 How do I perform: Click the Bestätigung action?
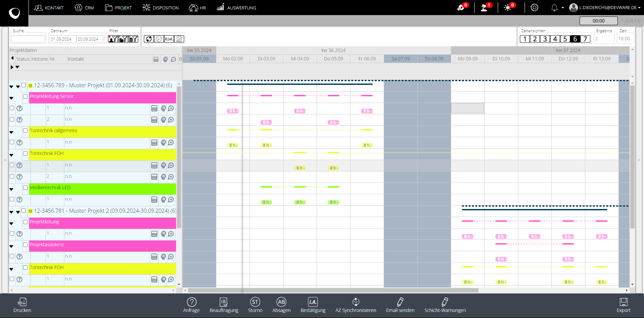(313, 305)
